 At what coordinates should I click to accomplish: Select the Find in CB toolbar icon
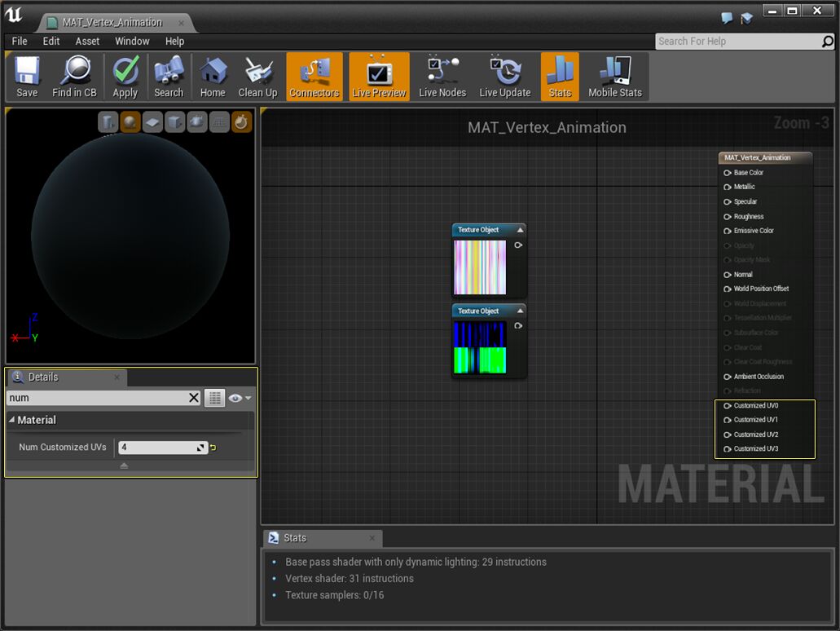coord(74,76)
